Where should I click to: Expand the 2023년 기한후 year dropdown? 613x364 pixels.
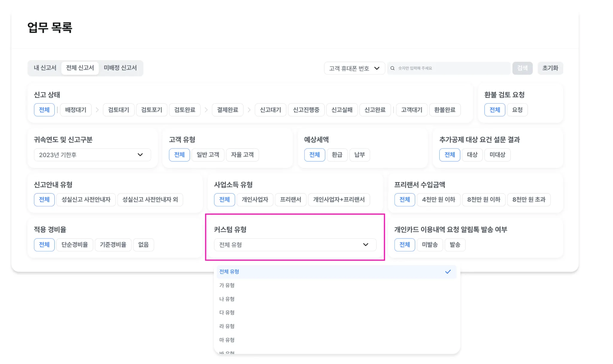coord(92,155)
